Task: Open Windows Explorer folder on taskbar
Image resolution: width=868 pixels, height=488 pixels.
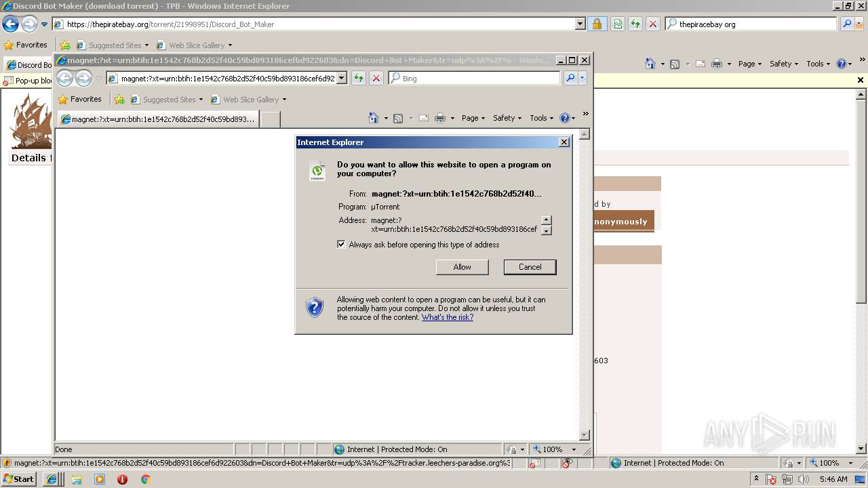Action: (x=77, y=479)
